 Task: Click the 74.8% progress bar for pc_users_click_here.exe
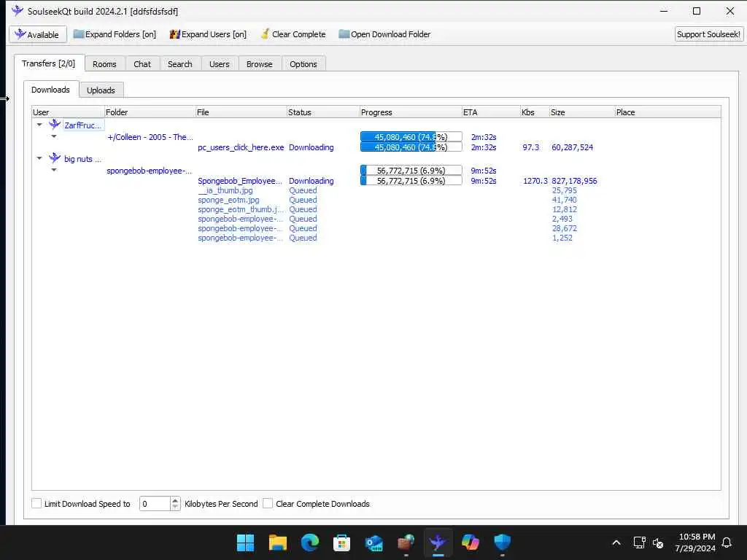click(x=411, y=147)
